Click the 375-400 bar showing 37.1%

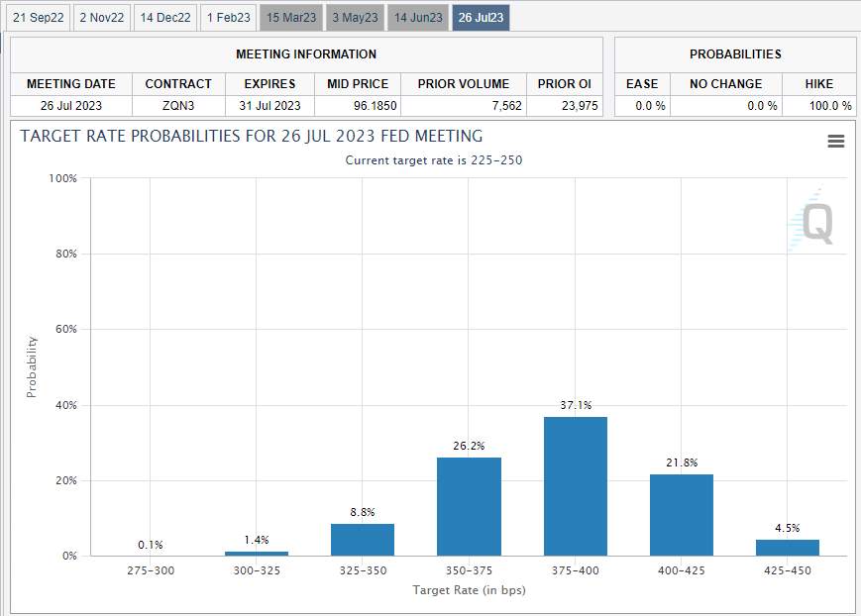pyautogui.click(x=576, y=486)
